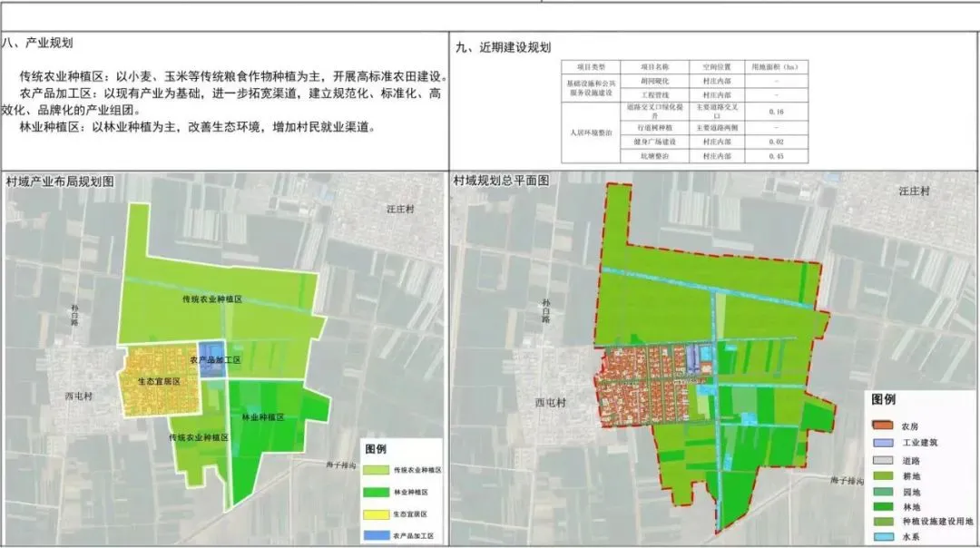Click the 传统农业种植区 legend color swatch

click(x=376, y=470)
